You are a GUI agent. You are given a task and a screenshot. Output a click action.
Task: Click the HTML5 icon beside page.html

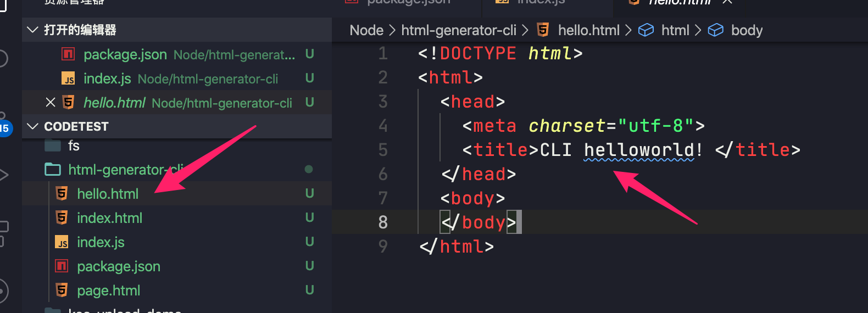coord(62,290)
